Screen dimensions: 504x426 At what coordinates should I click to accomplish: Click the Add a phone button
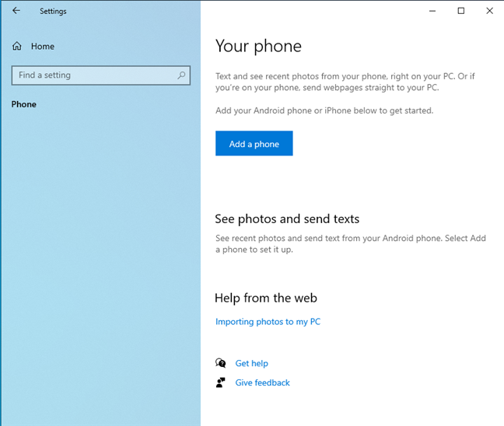click(x=254, y=143)
